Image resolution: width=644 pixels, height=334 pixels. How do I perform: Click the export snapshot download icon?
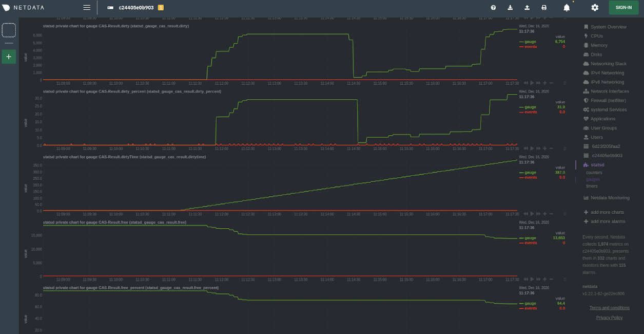click(x=510, y=8)
